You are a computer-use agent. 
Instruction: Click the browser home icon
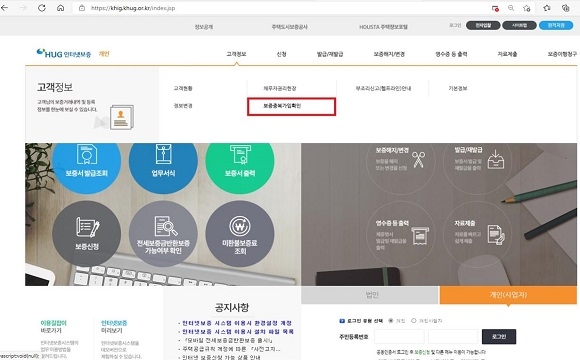click(x=61, y=8)
